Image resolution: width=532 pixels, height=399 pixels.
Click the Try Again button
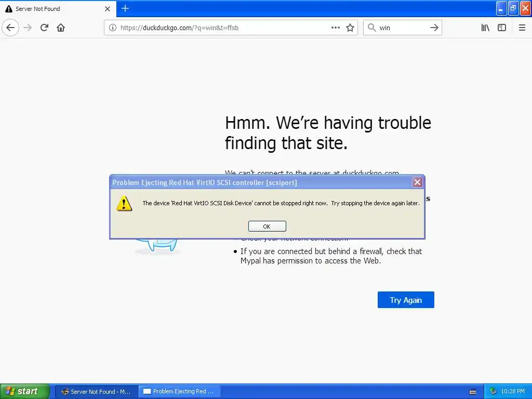(x=406, y=300)
